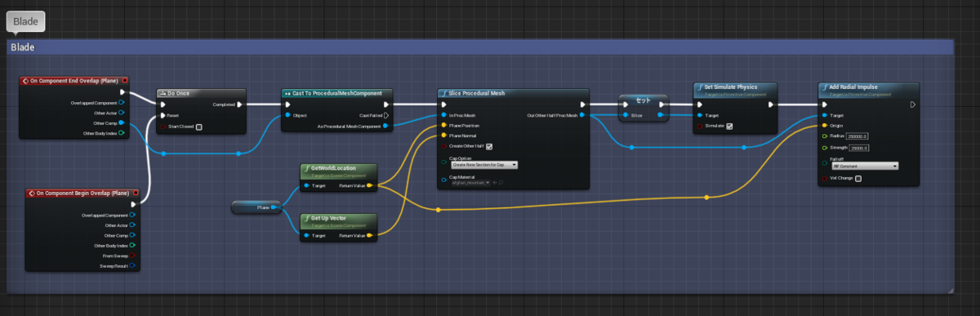
Task: Click the Origin pin on Add Radial Impulse
Action: (825, 126)
